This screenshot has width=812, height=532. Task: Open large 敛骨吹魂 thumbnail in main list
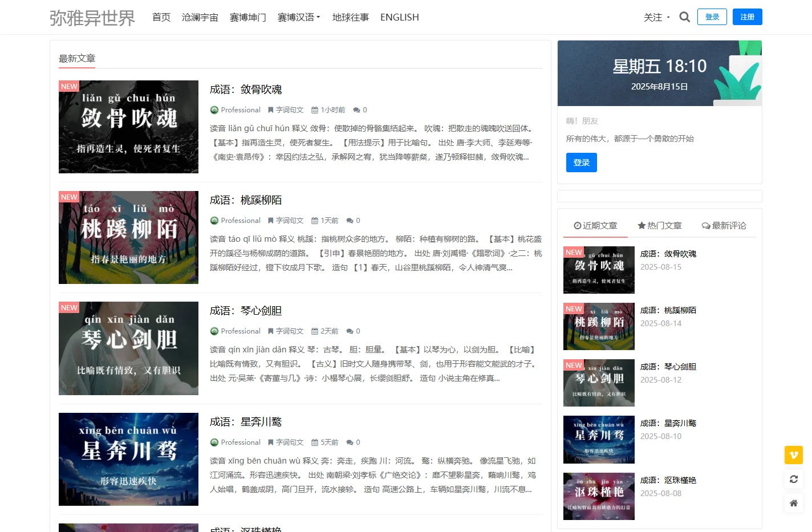[128, 127]
